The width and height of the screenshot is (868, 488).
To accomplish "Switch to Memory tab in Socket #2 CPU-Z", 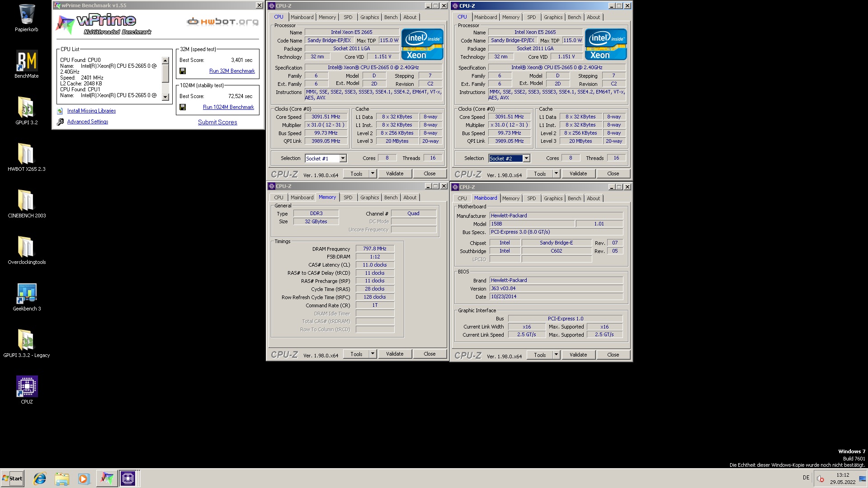I will pyautogui.click(x=511, y=17).
